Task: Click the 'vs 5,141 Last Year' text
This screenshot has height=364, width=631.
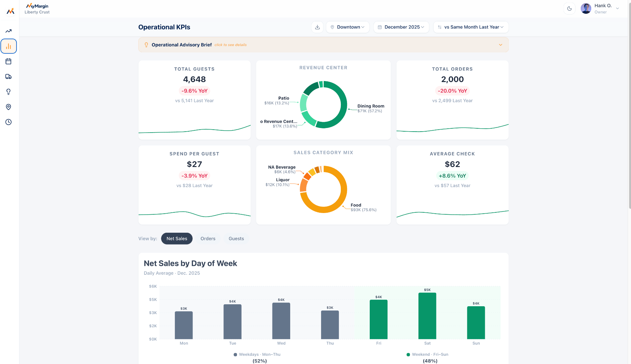Action: point(195,101)
